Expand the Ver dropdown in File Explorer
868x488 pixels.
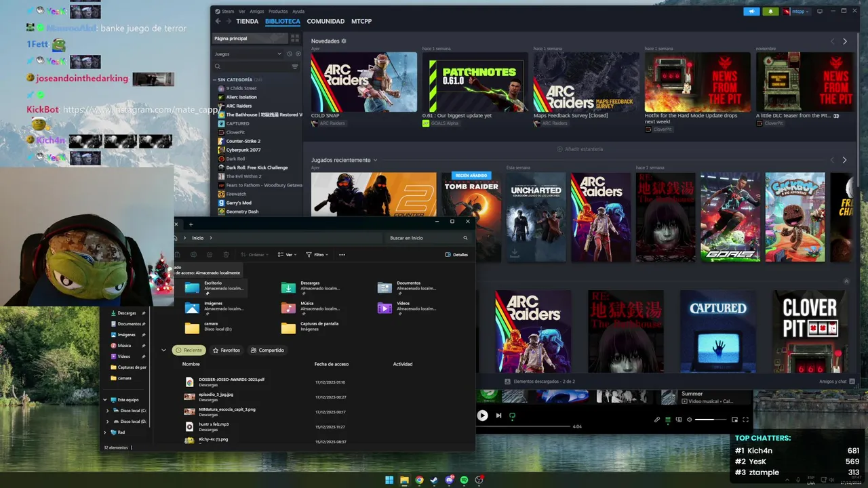pos(288,255)
